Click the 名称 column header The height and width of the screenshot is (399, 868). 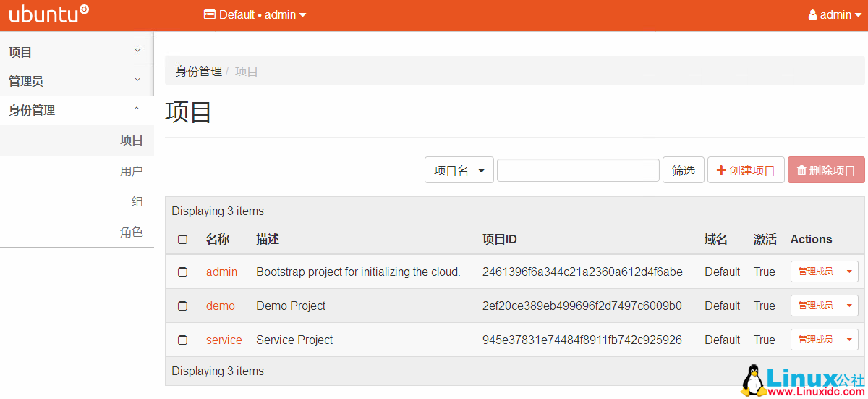(x=218, y=239)
